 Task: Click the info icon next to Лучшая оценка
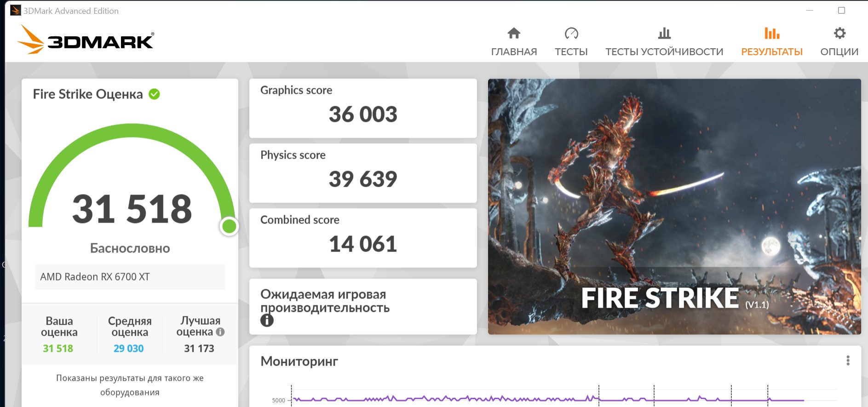pos(220,332)
